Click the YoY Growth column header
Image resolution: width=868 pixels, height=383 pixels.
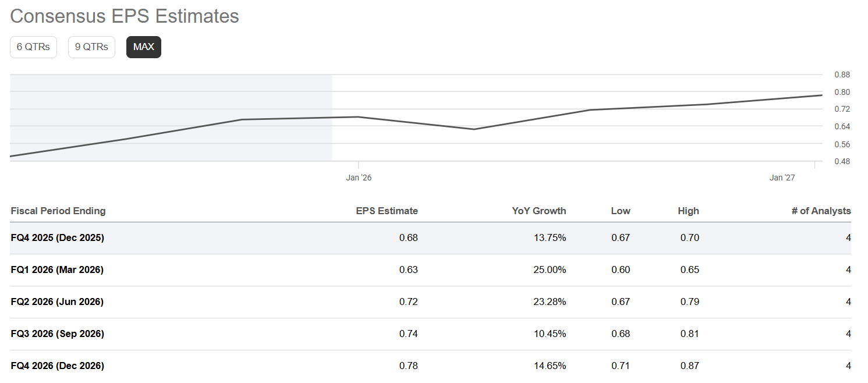(538, 211)
